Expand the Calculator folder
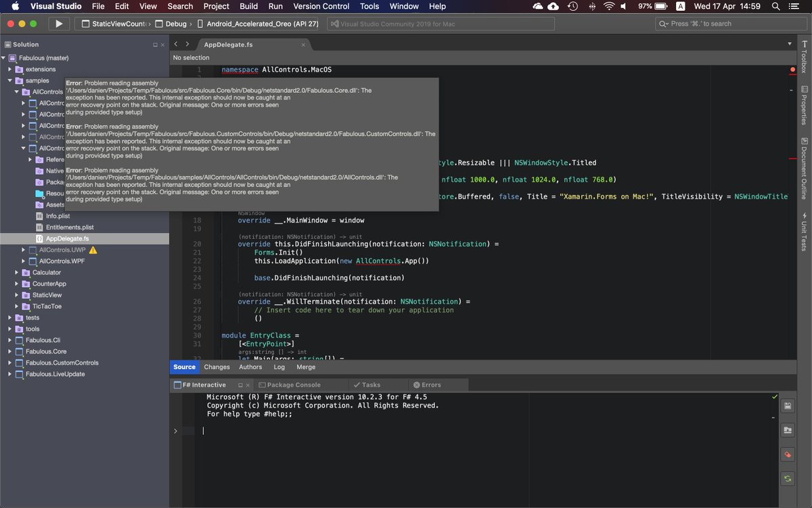The width and height of the screenshot is (812, 508). [x=17, y=272]
